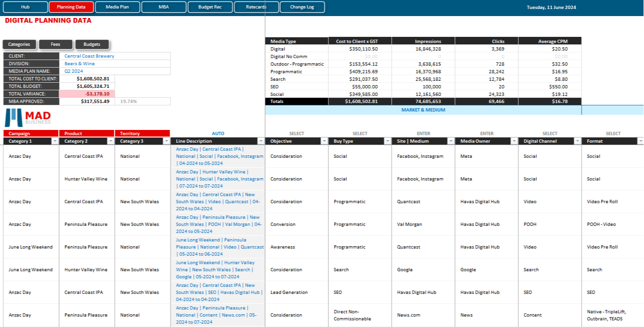Click the DIGITAL PLANNING DATA title
Screen dimensions: 644x327
coord(48,21)
